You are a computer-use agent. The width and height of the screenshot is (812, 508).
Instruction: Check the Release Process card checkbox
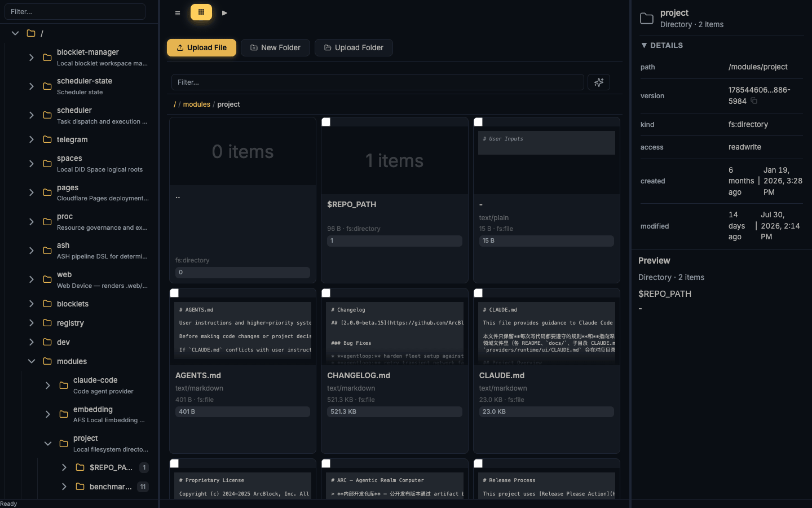pos(478,463)
